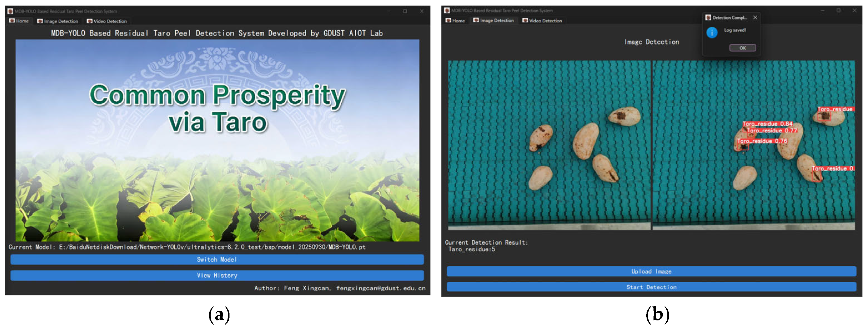Click the Home tab icon in left window

(x=12, y=21)
